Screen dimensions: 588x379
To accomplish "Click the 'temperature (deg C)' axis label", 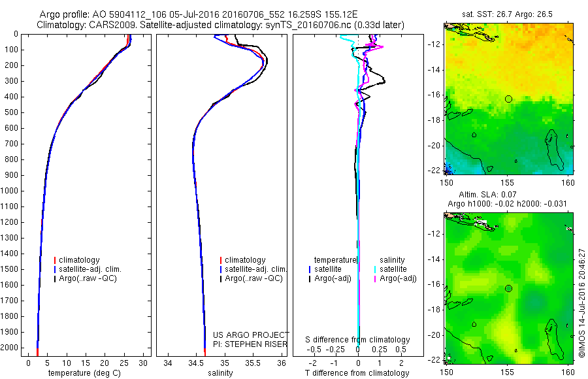I will click(x=84, y=373).
